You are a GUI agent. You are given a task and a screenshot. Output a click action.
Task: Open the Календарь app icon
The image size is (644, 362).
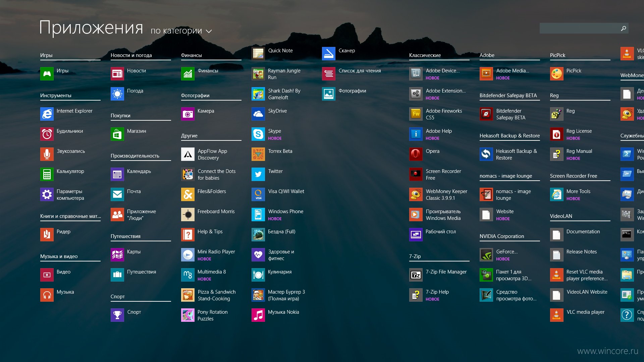click(117, 174)
